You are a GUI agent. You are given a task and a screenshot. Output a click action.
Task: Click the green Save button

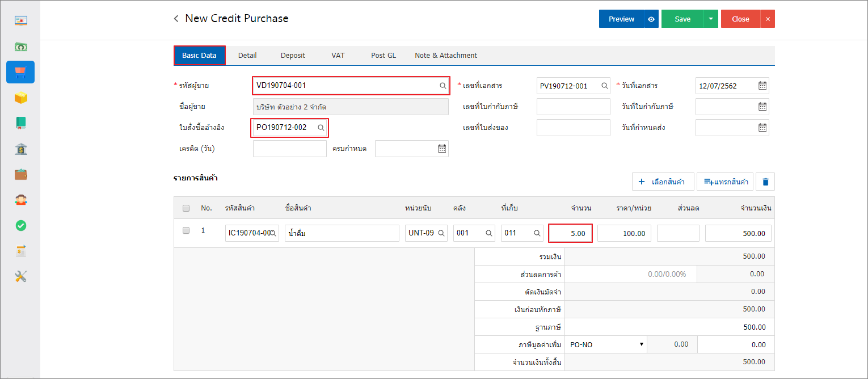(682, 19)
